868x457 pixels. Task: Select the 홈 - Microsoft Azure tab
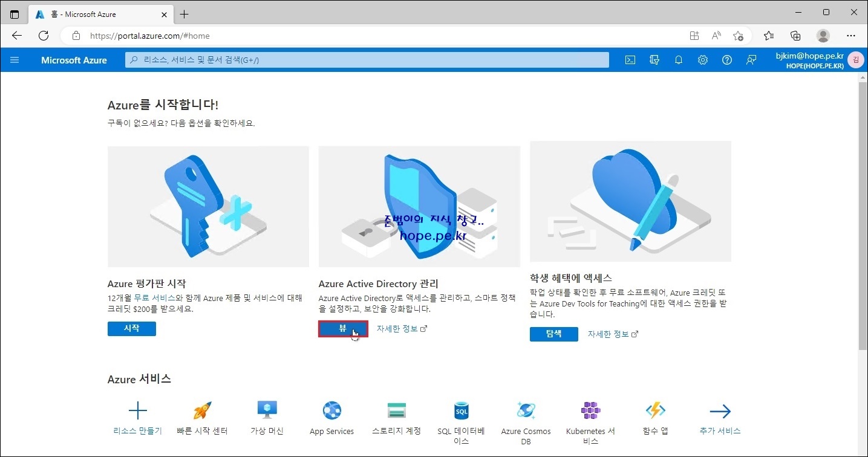click(x=100, y=14)
